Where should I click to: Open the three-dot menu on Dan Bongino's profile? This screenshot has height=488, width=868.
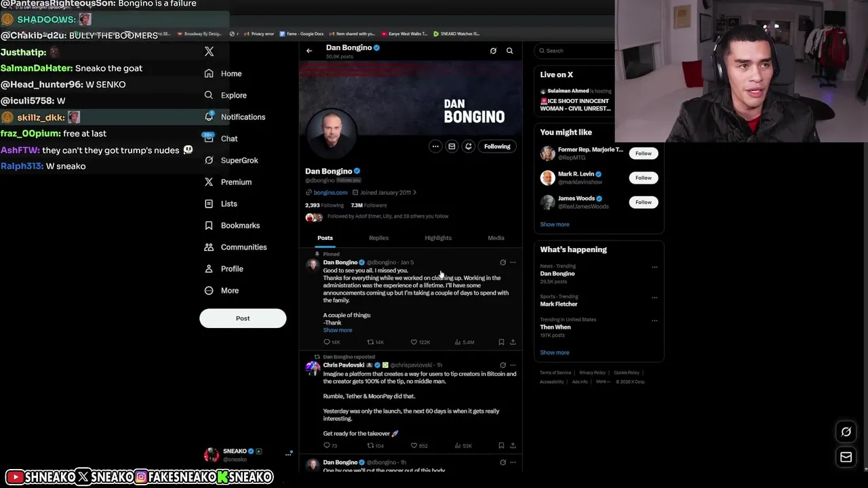tap(435, 146)
